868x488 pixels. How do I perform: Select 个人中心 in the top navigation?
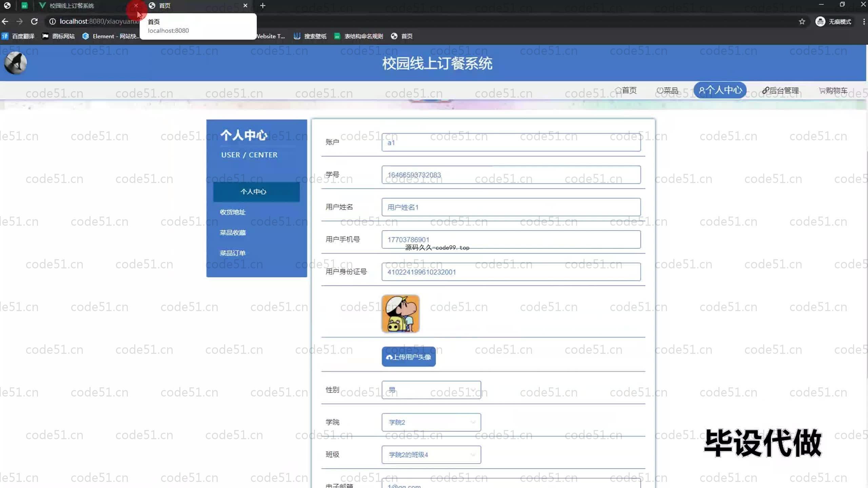point(720,90)
